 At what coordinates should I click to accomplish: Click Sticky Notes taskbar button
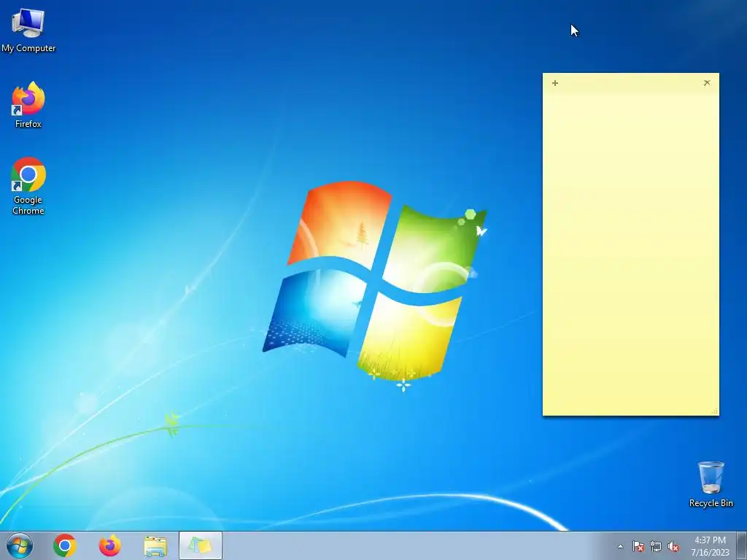point(201,545)
